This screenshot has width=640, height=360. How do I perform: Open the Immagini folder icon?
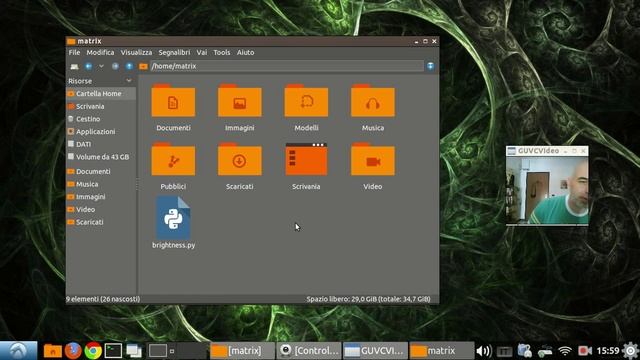(240, 101)
